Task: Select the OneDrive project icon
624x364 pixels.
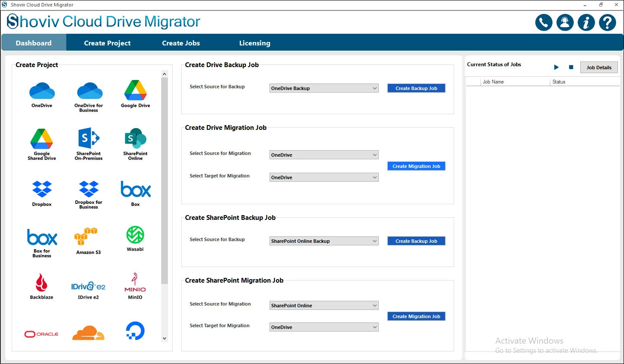Action: (42, 90)
